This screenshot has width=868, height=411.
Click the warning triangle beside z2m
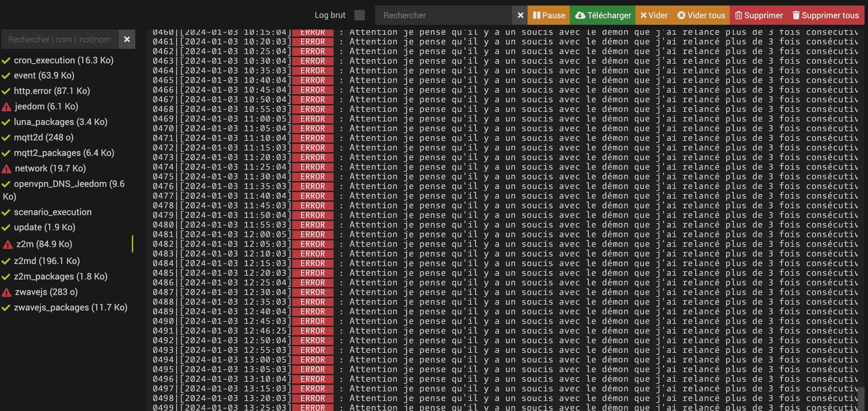pyautogui.click(x=8, y=245)
